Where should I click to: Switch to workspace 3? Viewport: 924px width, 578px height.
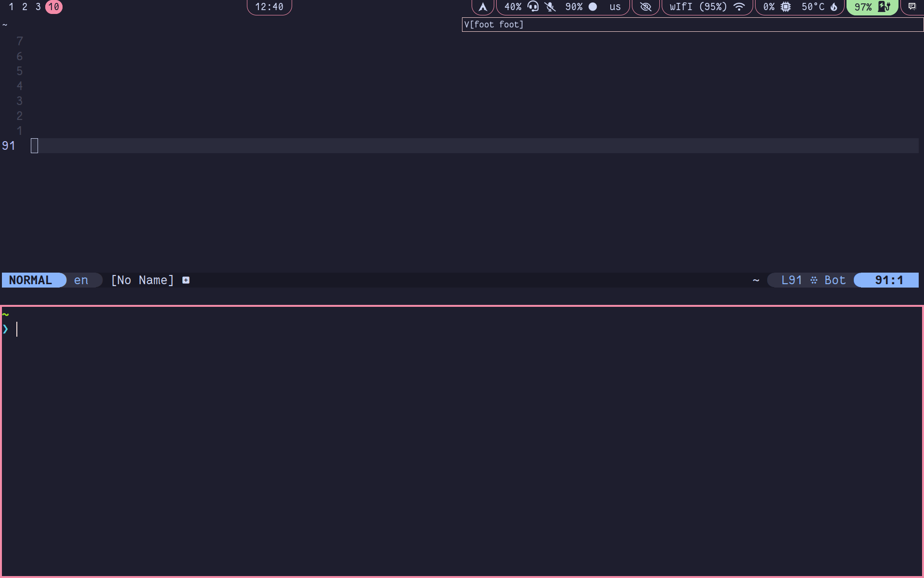pos(38,7)
